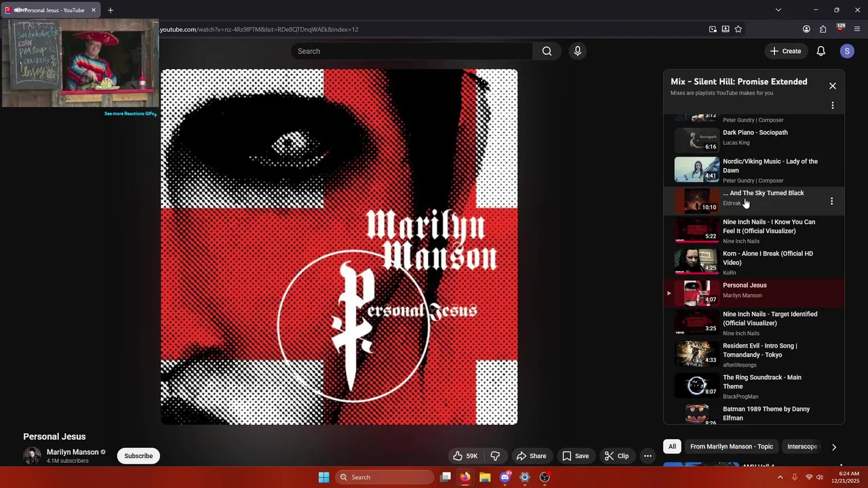Viewport: 868px width, 488px height.
Task: Open more actions ellipsis below video
Action: [648, 456]
